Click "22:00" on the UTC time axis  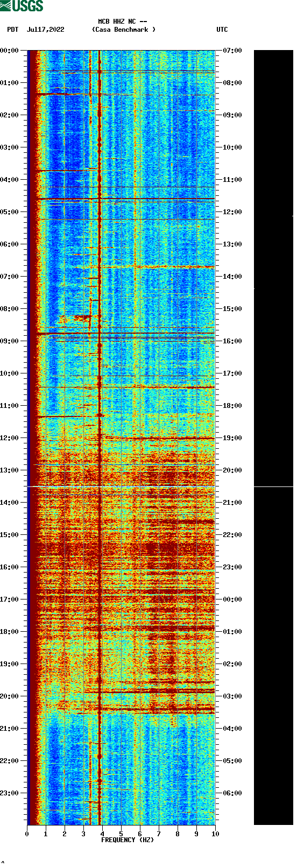[x=232, y=535]
